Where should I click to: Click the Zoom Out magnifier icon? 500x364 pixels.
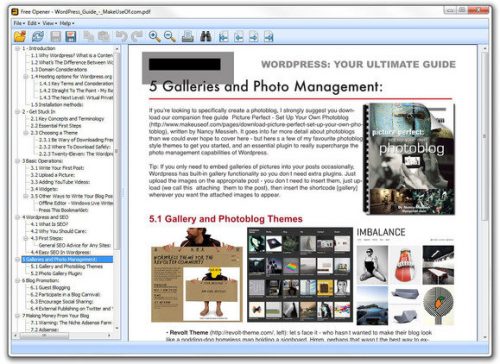tap(170, 36)
